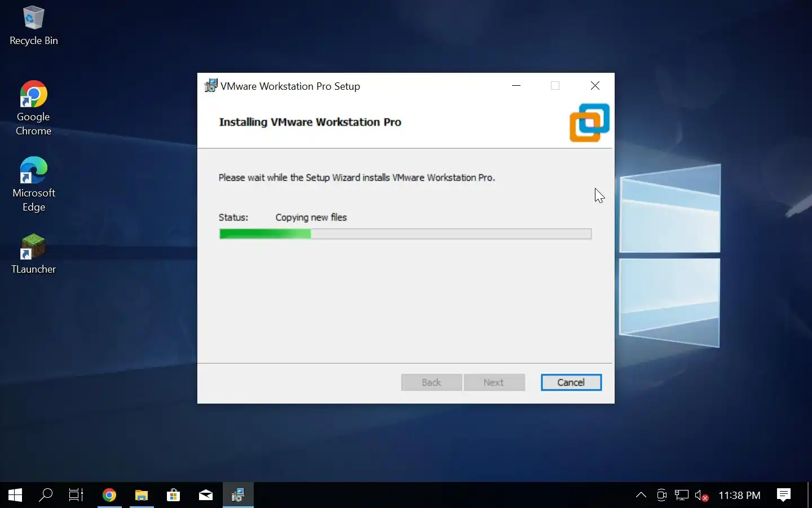This screenshot has height=508, width=812.
Task: Select the Google Chrome desktop shortcut
Action: click(33, 108)
